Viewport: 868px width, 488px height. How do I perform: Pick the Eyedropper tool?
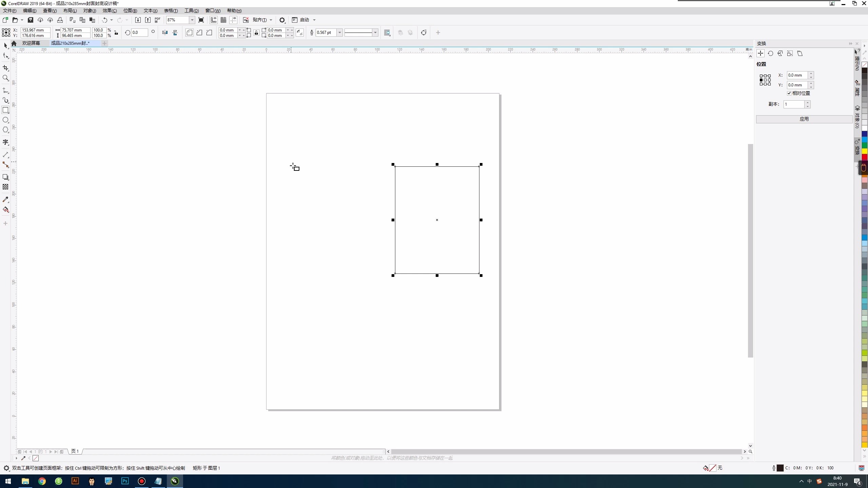(5, 200)
